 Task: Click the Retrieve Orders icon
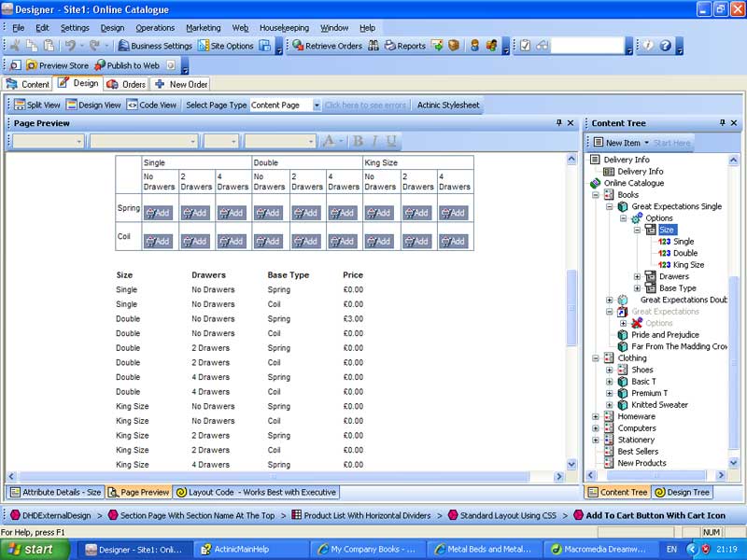pyautogui.click(x=327, y=46)
